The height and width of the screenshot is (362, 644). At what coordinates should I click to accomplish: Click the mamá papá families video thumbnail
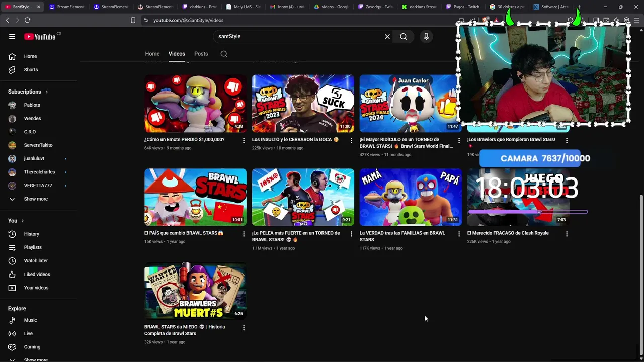pyautogui.click(x=411, y=197)
